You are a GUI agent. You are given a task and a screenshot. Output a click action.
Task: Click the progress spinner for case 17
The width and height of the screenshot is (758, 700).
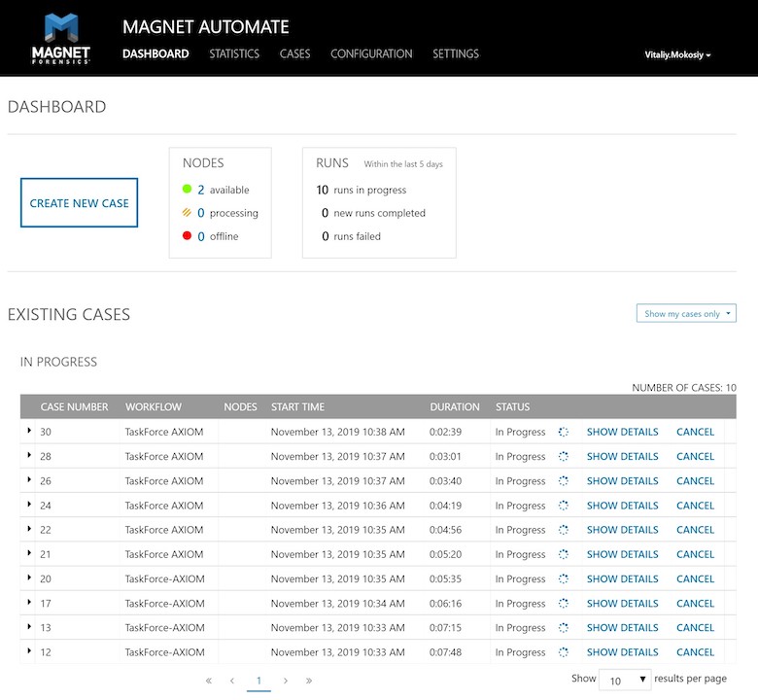point(564,603)
